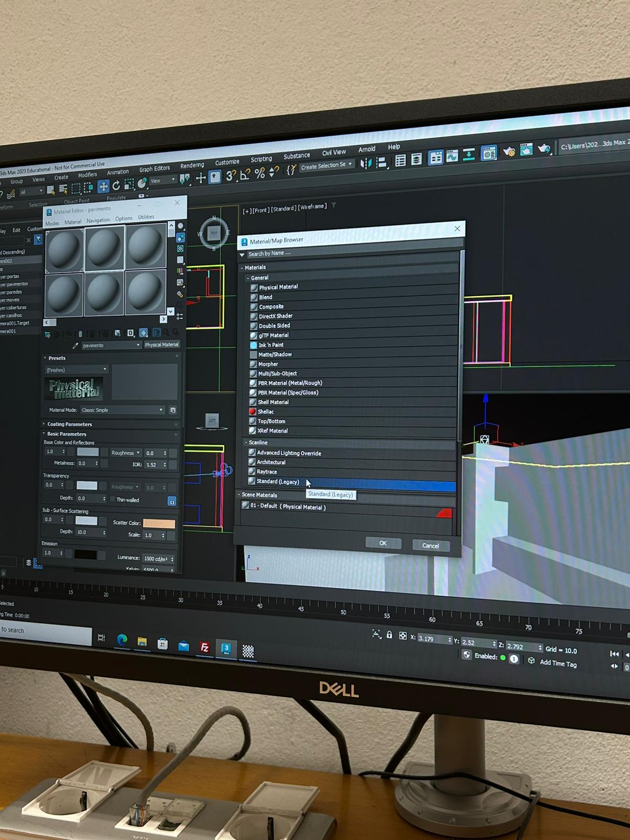Click OK in Material/Map Browser
The width and height of the screenshot is (630, 840).
point(383,543)
